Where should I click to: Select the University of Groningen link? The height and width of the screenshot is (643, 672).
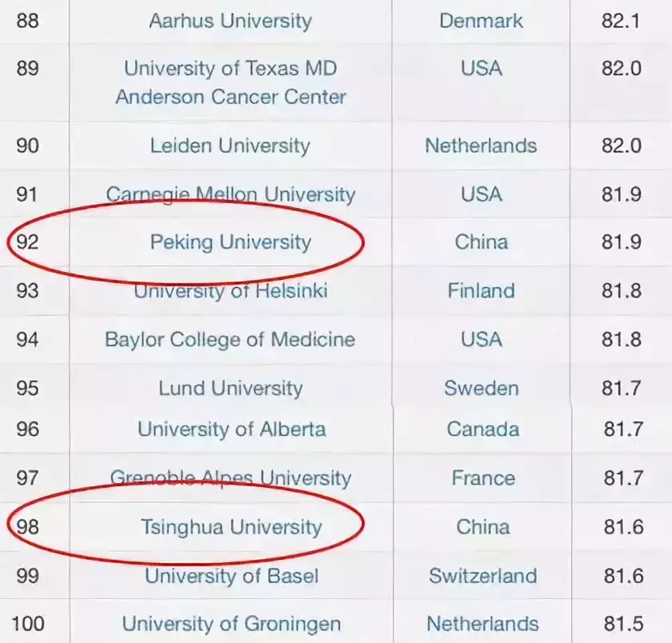click(231, 624)
